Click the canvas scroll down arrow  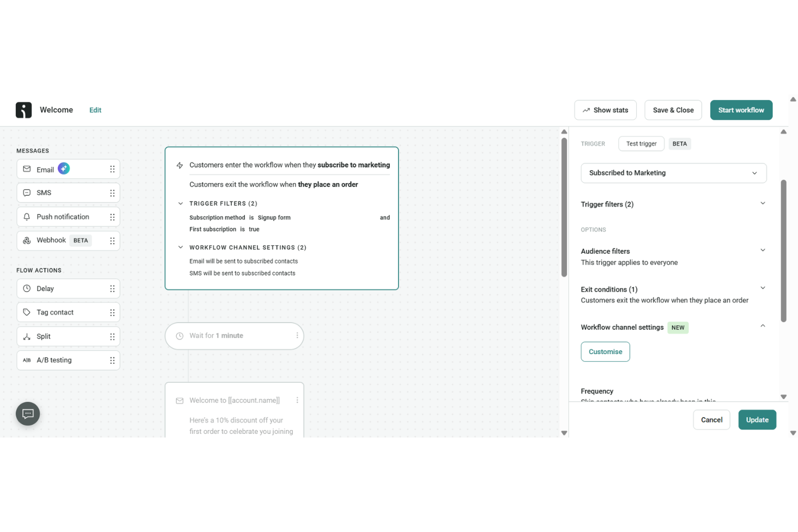564,433
